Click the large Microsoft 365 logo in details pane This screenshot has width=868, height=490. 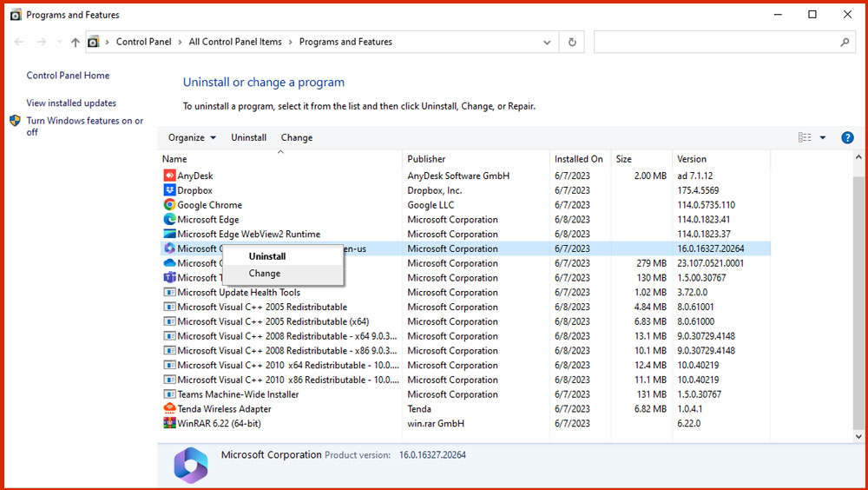point(190,465)
